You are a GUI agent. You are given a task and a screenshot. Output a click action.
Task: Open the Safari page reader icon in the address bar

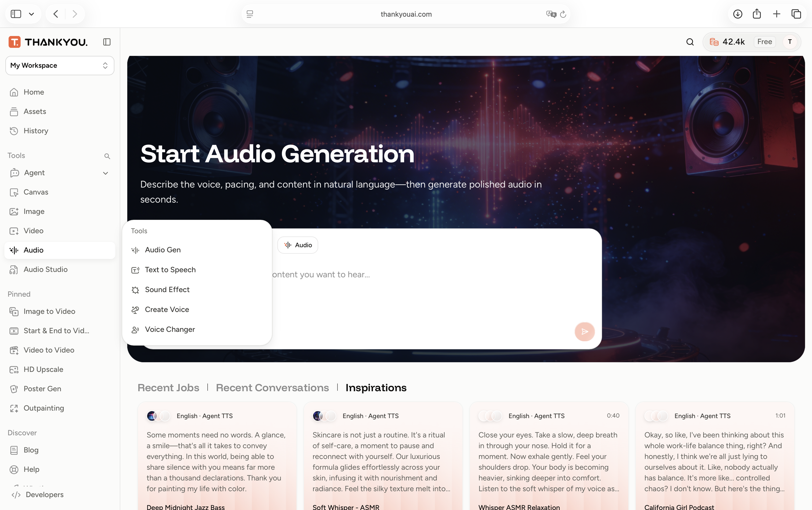tap(250, 14)
